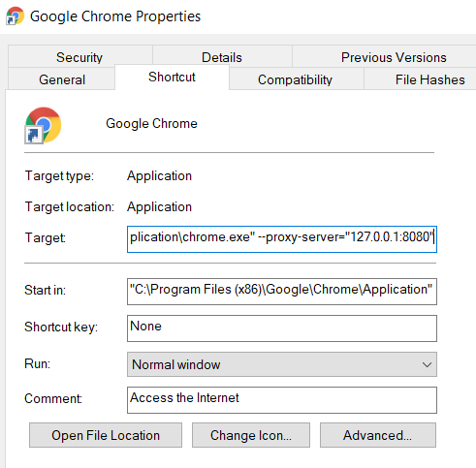The width and height of the screenshot is (476, 468).
Task: Click the Target type Application value text
Action: pos(159,176)
